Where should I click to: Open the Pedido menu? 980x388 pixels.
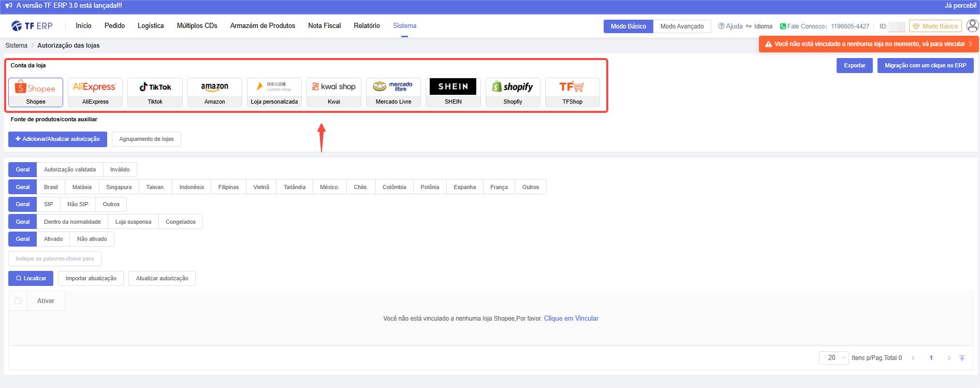click(x=114, y=26)
